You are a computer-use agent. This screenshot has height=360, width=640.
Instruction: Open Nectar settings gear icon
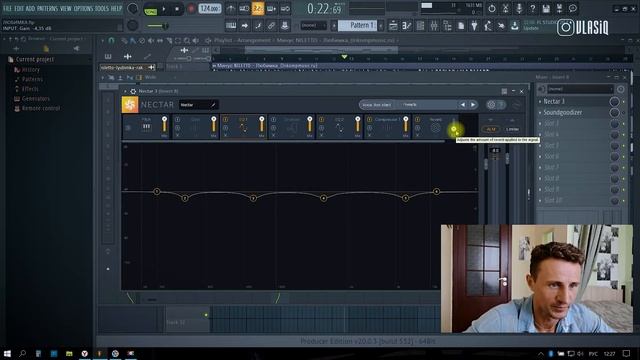click(x=491, y=105)
